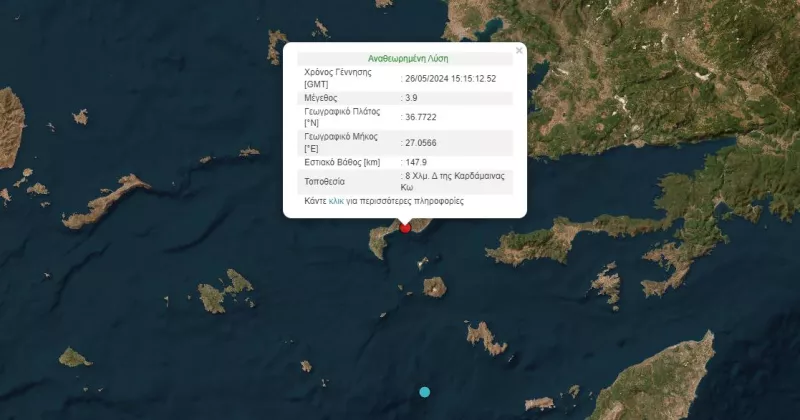Click the location text '8 Χλμ. Δ της Καρδάμαινας Κω'
The image size is (800, 420).
(453, 182)
